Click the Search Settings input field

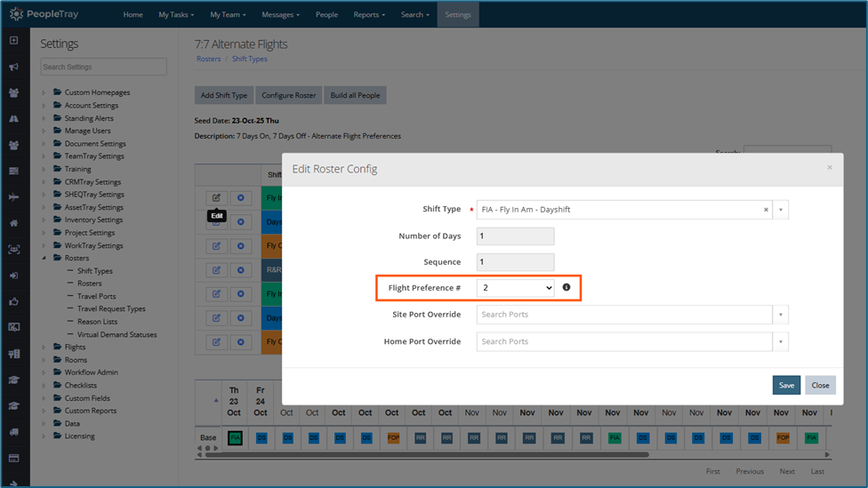coord(103,67)
